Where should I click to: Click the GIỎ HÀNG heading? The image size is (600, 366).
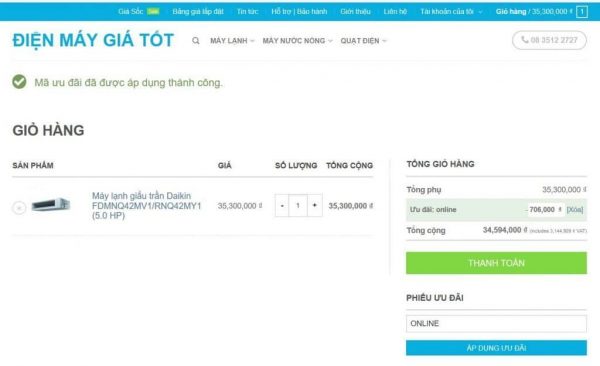tap(48, 131)
